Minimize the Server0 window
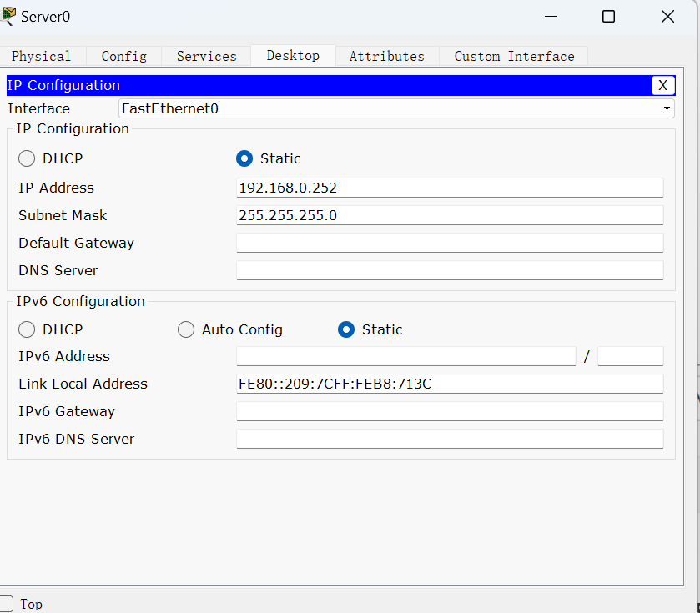Viewport: 700px width, 613px height. 551,17
